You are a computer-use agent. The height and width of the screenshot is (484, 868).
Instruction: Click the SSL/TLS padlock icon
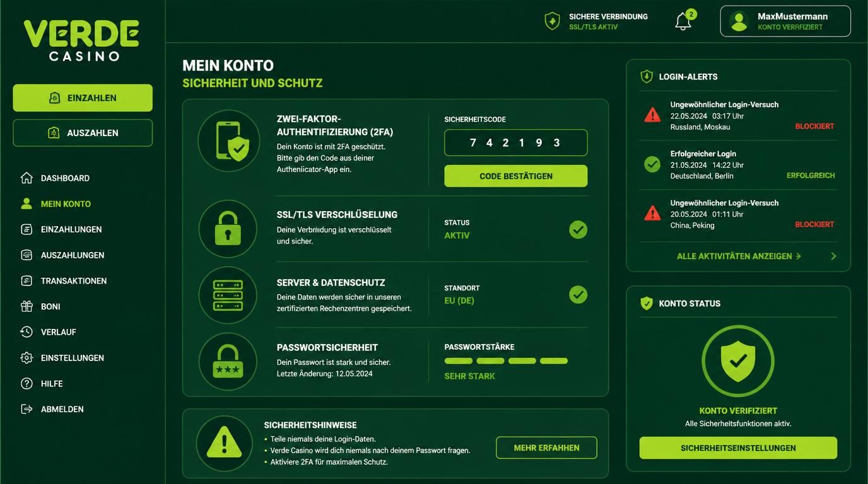(228, 229)
